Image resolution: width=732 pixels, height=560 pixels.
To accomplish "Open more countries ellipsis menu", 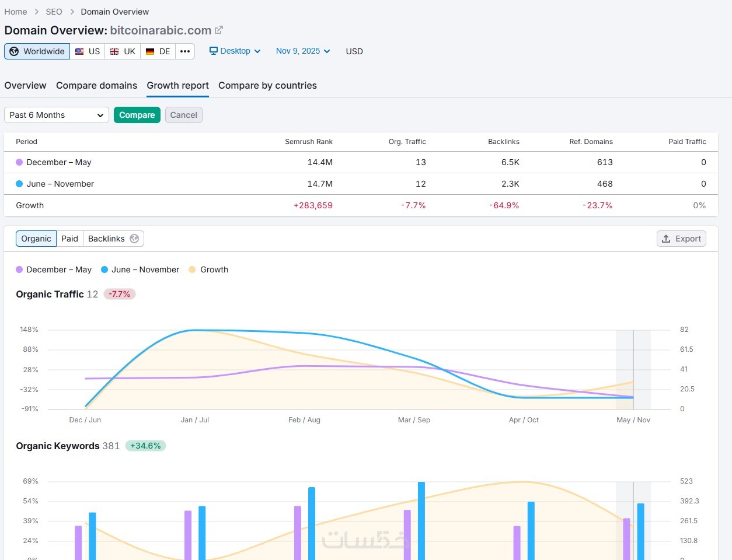I will pyautogui.click(x=185, y=51).
